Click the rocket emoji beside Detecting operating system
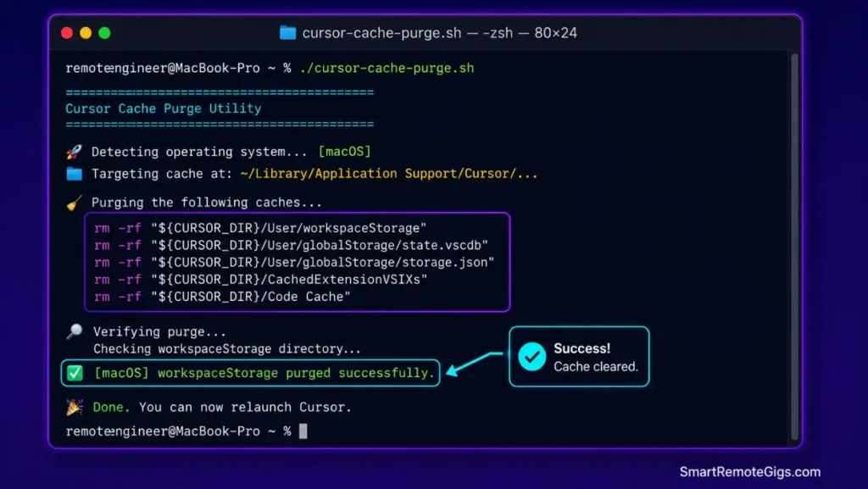Screen dimensions: 868x489 click(75, 152)
